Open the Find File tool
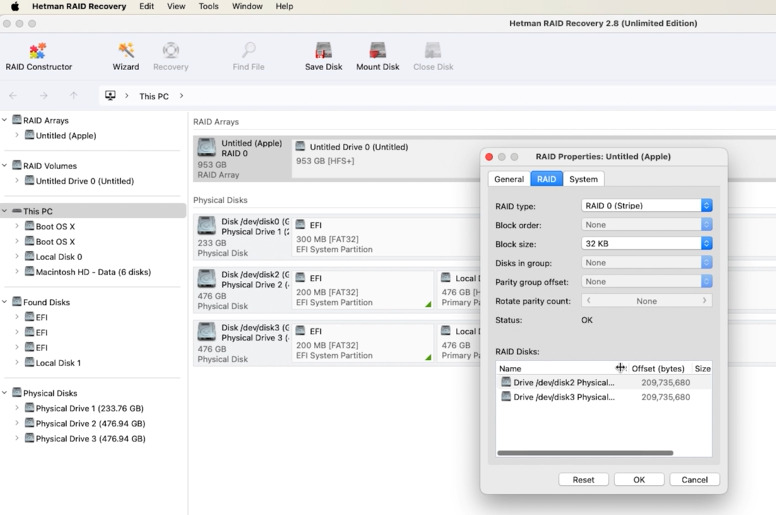This screenshot has height=515, width=776. point(248,57)
